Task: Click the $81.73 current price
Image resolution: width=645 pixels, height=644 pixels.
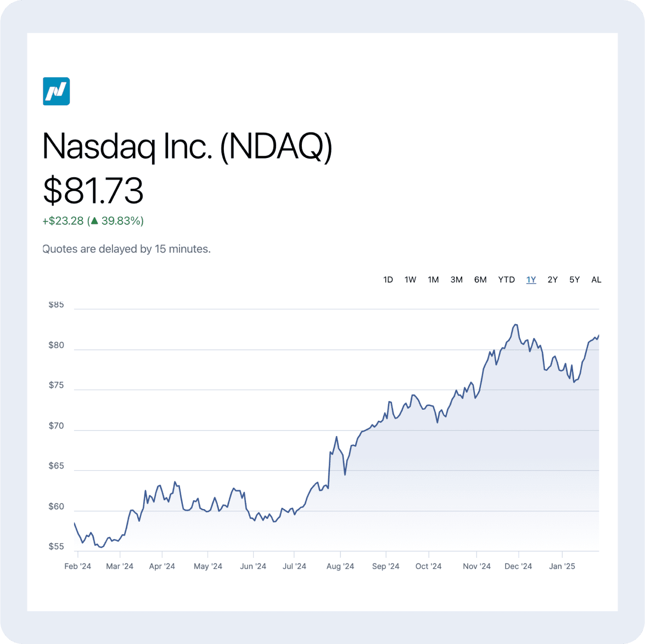Action: [x=93, y=190]
